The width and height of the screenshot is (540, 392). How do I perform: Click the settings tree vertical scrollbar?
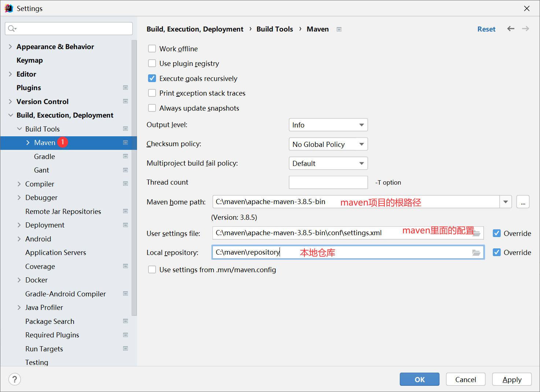[134, 178]
